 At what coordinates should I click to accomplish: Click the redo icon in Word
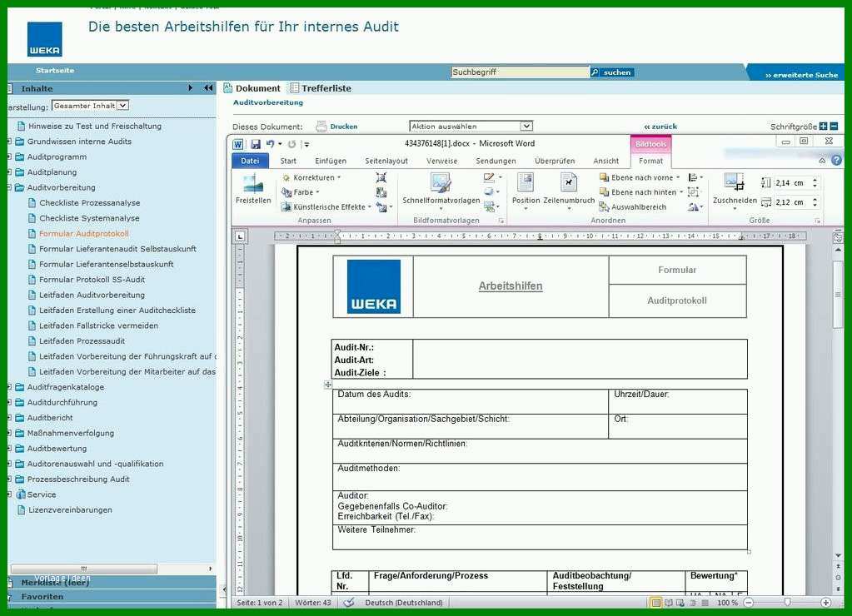click(291, 144)
